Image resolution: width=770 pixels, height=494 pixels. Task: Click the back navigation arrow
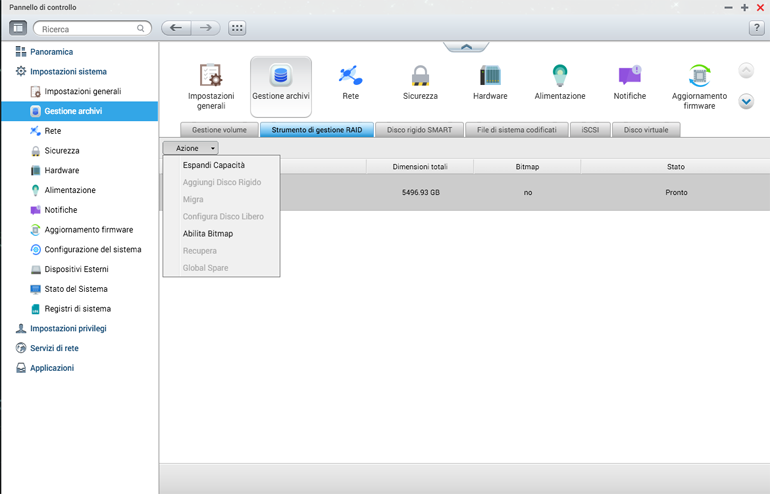tap(176, 28)
